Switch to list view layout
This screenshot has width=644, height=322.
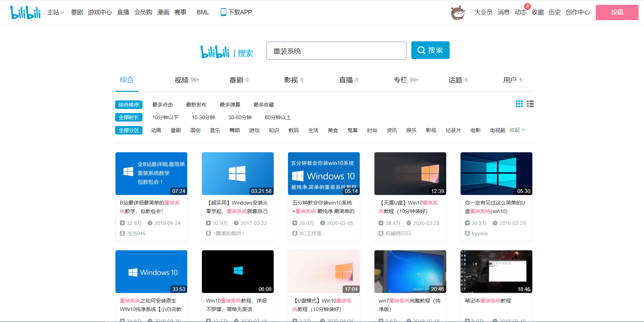click(530, 104)
